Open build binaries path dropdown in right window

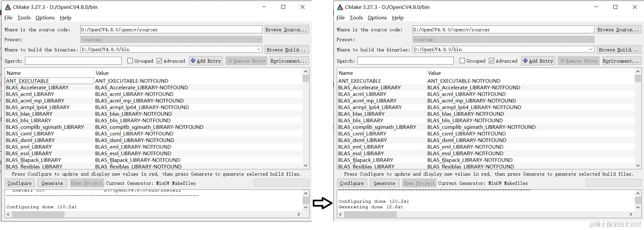[591, 49]
